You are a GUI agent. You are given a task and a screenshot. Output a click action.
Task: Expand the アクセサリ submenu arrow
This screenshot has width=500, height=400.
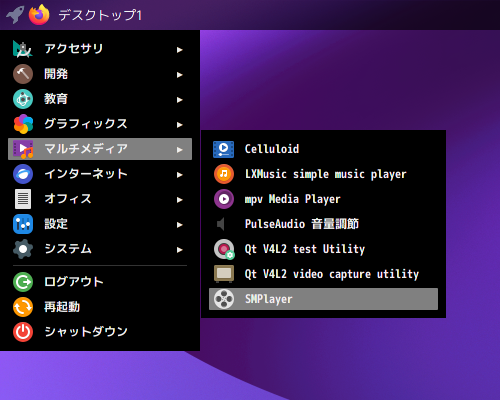point(180,50)
